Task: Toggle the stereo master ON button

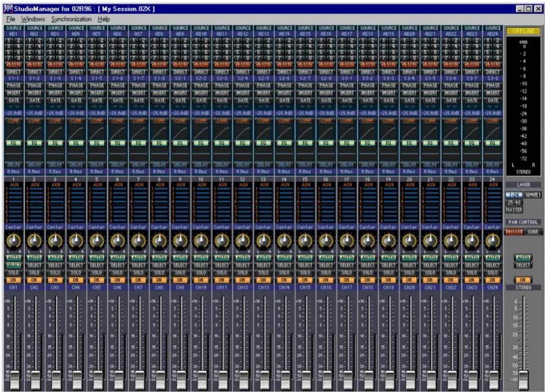Action: click(x=523, y=280)
